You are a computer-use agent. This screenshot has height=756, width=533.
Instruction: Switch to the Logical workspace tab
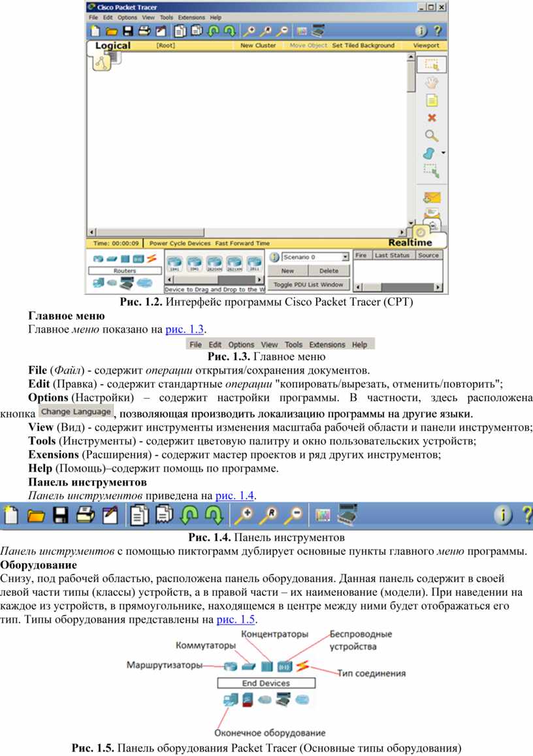coord(113,45)
